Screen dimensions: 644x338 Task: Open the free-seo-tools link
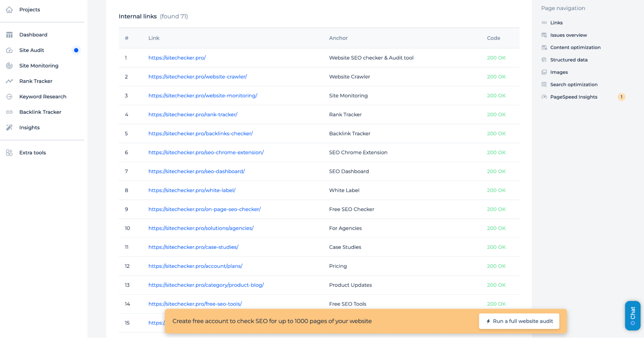coord(195,304)
